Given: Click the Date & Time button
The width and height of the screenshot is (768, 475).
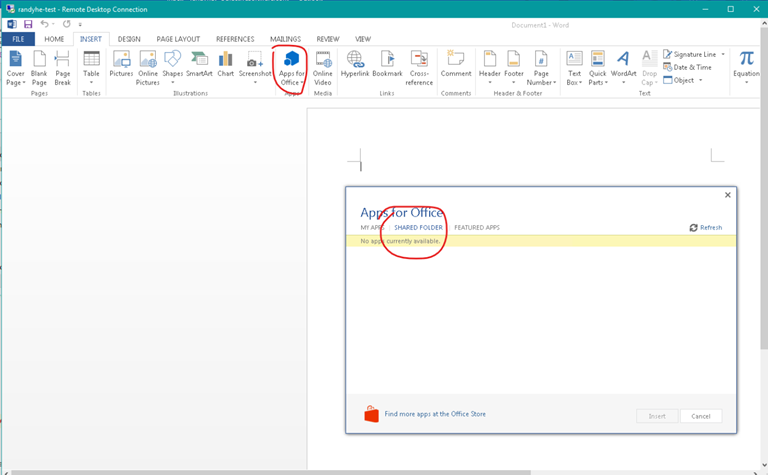Looking at the screenshot, I should pyautogui.click(x=687, y=67).
